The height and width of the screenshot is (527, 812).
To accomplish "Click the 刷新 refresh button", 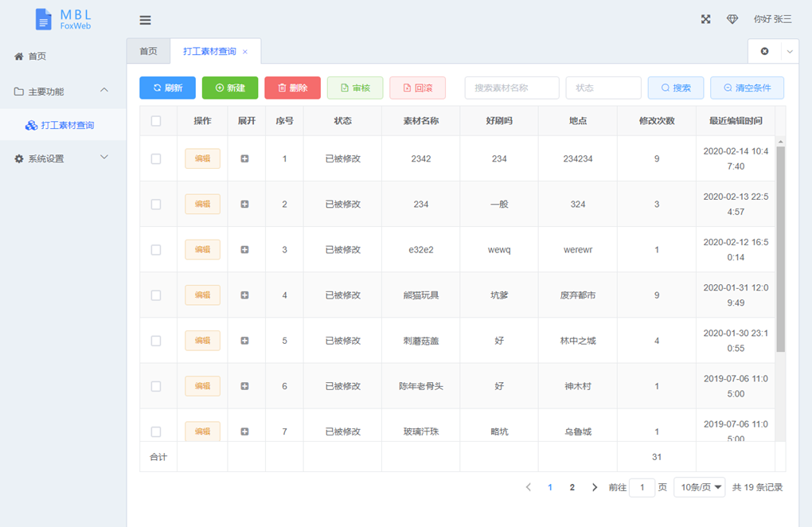I will (168, 88).
